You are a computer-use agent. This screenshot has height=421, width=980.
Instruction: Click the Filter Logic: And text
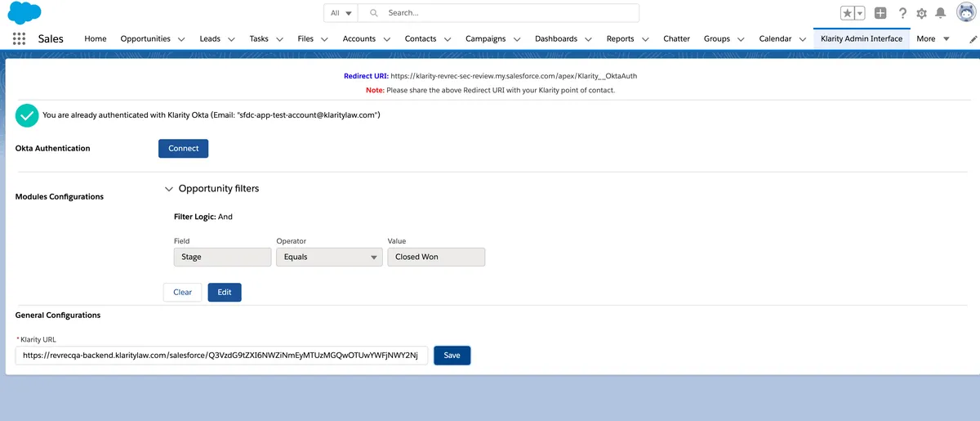(203, 217)
